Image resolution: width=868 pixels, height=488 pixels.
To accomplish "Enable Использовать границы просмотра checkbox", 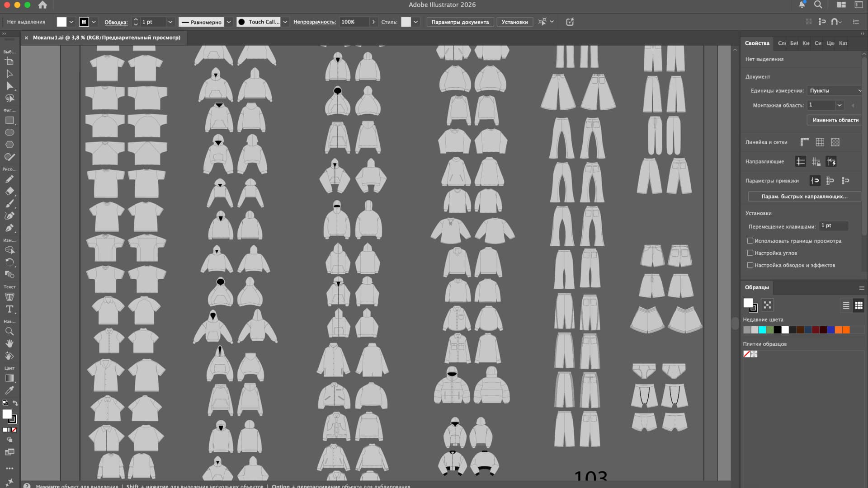I will tap(750, 241).
